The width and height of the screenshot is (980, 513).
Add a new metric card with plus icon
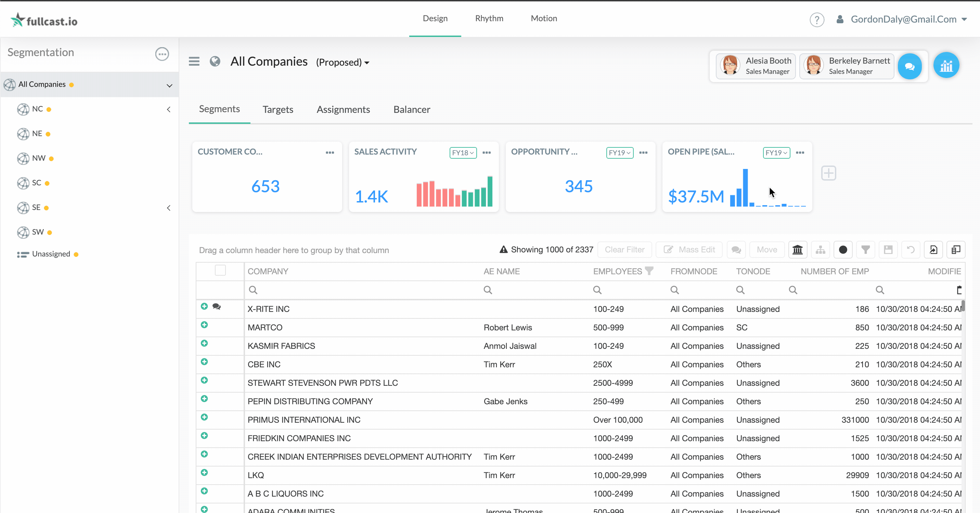(829, 173)
